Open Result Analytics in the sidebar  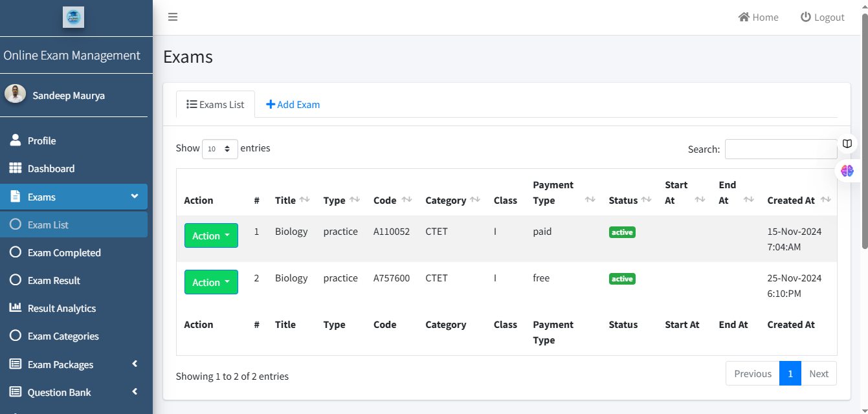pos(61,309)
